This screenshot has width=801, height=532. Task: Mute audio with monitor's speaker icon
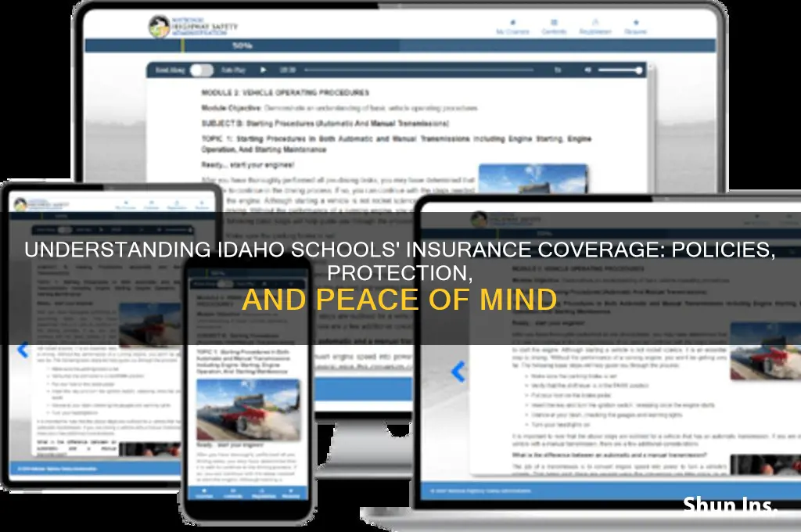tap(588, 70)
